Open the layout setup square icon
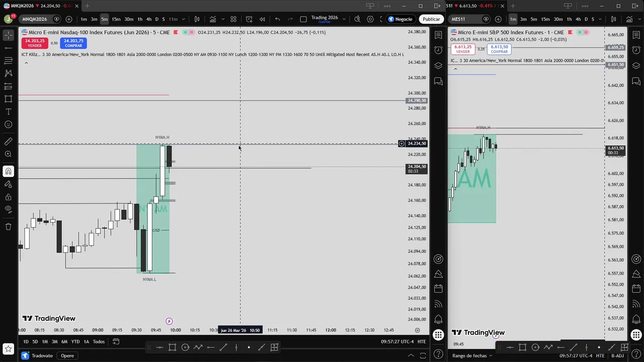 point(303,19)
